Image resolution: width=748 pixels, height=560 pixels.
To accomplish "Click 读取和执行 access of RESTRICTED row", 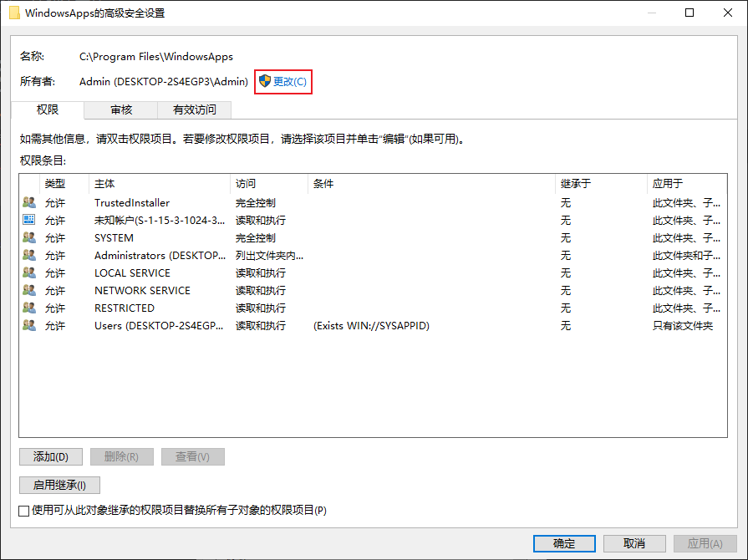I will coord(261,308).
